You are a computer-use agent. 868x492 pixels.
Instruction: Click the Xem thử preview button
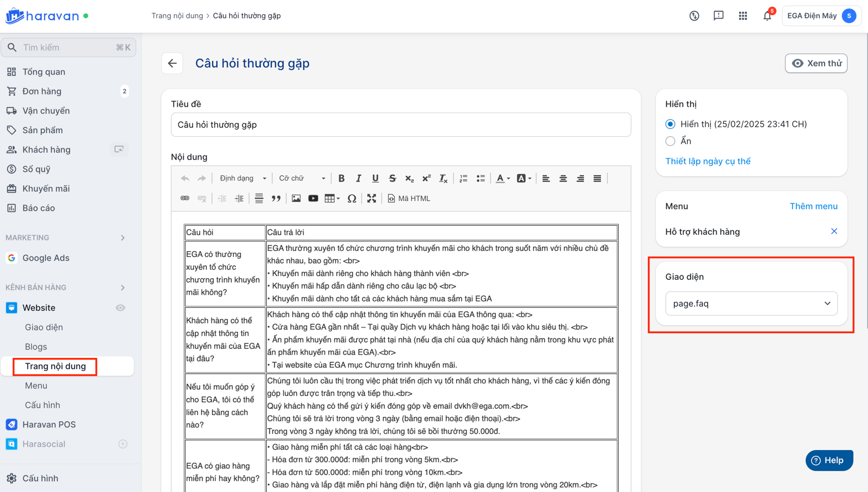tap(816, 63)
